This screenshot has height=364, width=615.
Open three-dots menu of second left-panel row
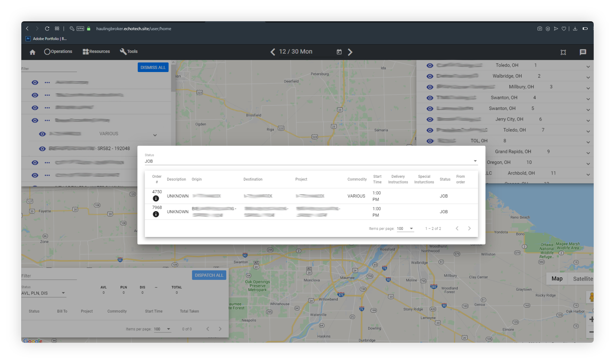pyautogui.click(x=47, y=95)
